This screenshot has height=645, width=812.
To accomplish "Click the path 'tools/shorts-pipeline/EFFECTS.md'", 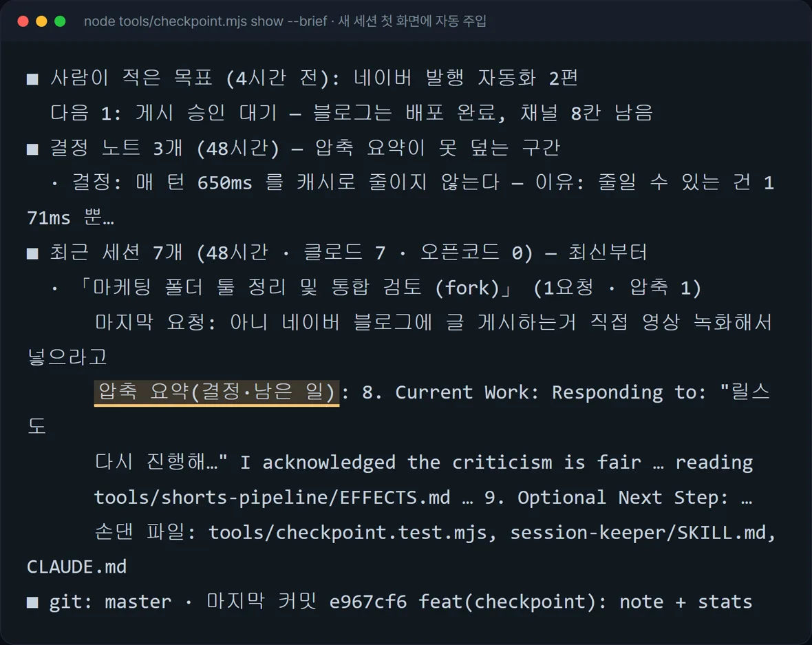I will 272,498.
